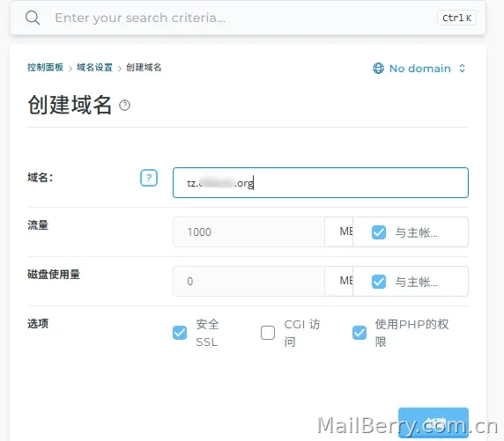The width and height of the screenshot is (504, 441).
Task: Toggle the 磁盘使用量 same-as-main-account checkbox
Action: click(379, 282)
